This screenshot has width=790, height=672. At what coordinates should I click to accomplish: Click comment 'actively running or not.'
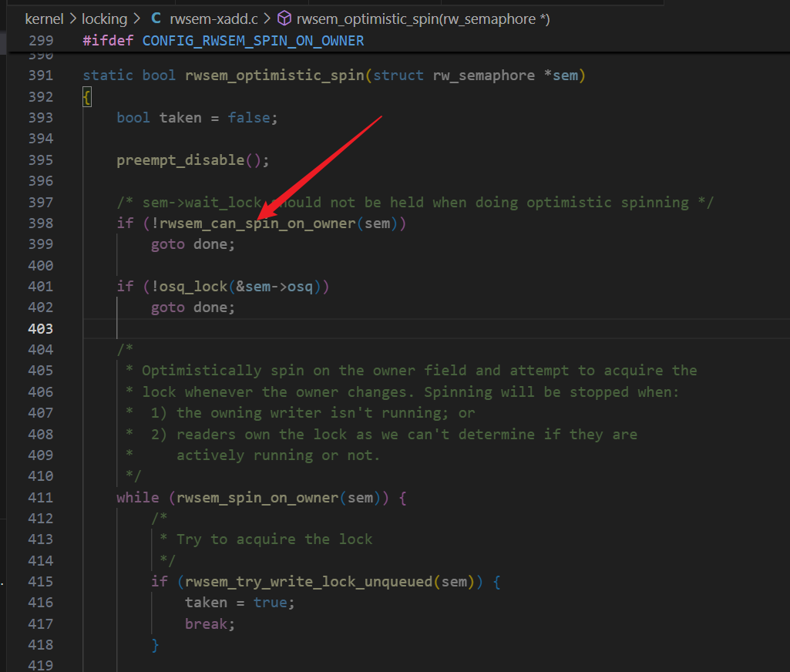[278, 456]
